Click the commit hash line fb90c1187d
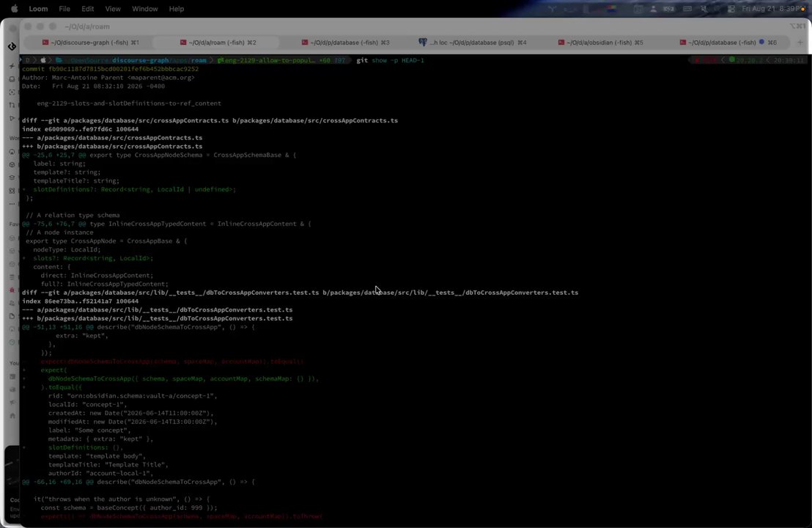The height and width of the screenshot is (528, 812). click(x=110, y=69)
